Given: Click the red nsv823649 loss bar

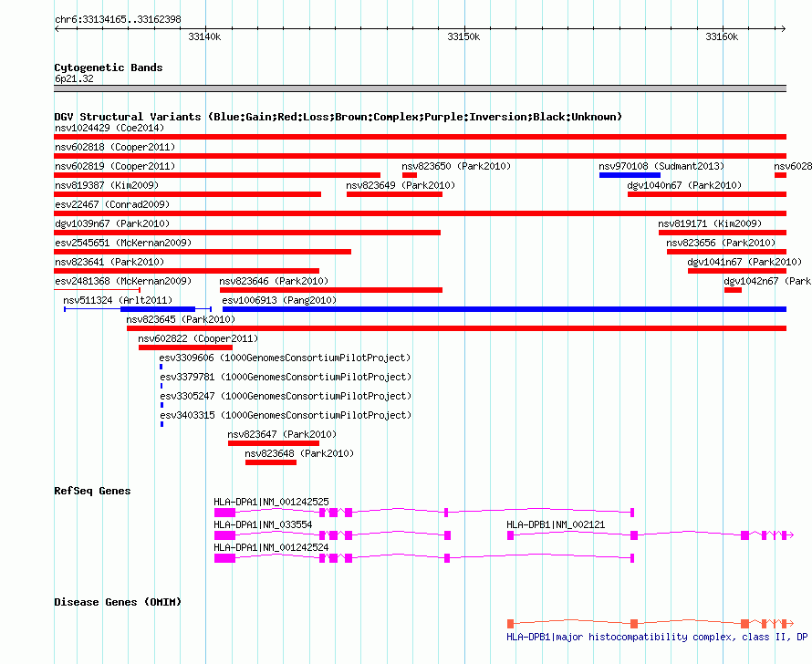Looking at the screenshot, I should point(395,194).
